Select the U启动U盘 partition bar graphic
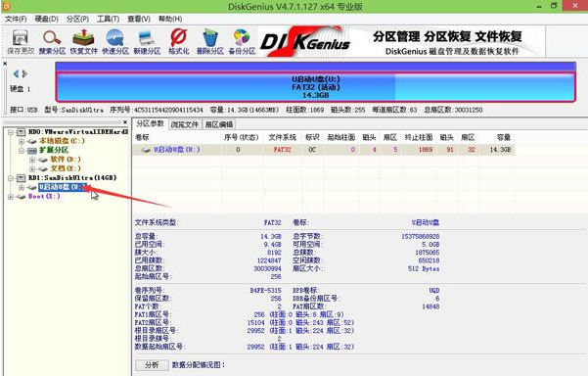588x376 pixels. [315, 87]
